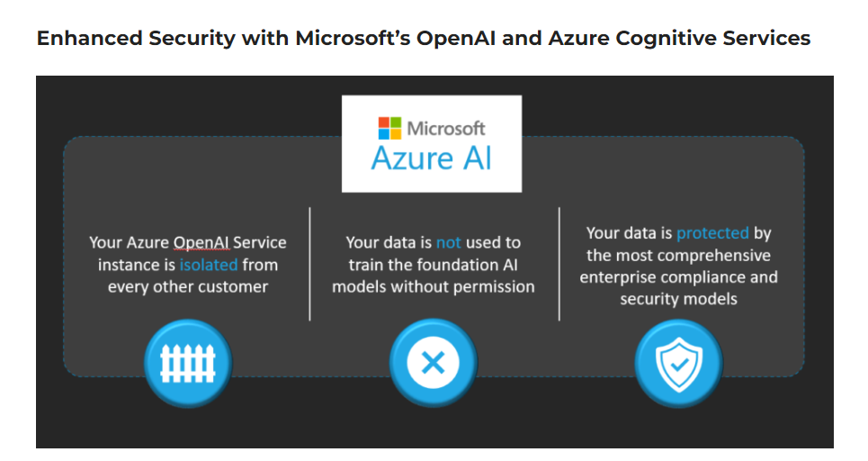Viewport: 868px width, 461px height.
Task: Click the Azure AI logo text
Action: pyautogui.click(x=431, y=158)
